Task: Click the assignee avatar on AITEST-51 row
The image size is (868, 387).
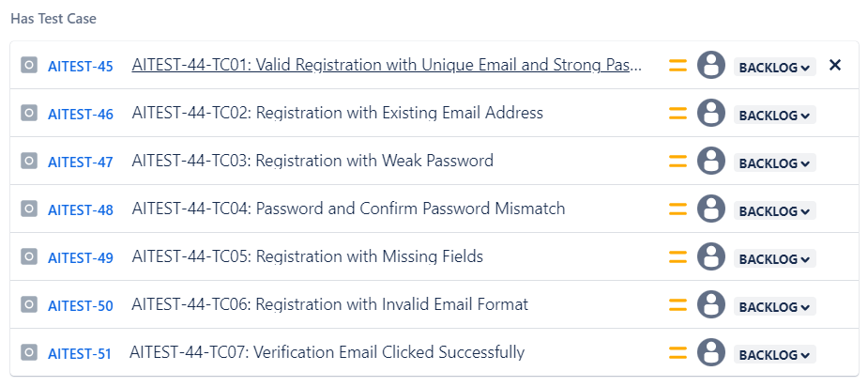Action: [x=711, y=353]
